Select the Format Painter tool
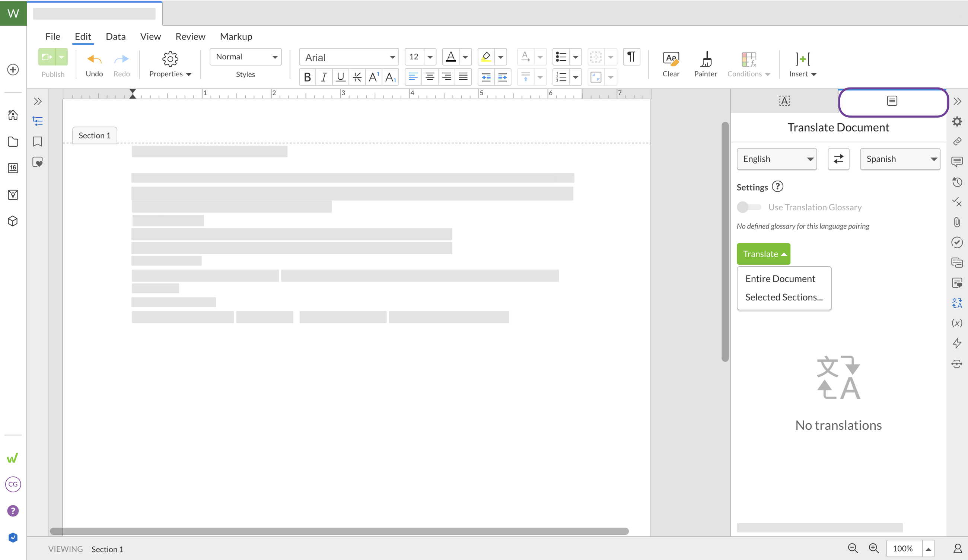Screen dimensions: 968x560 point(706,63)
